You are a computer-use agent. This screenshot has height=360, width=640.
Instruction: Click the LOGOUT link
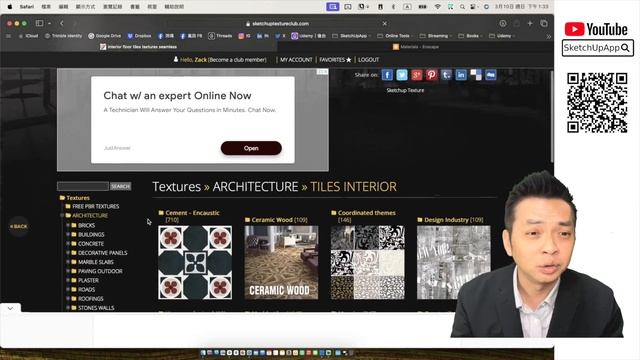[369, 60]
